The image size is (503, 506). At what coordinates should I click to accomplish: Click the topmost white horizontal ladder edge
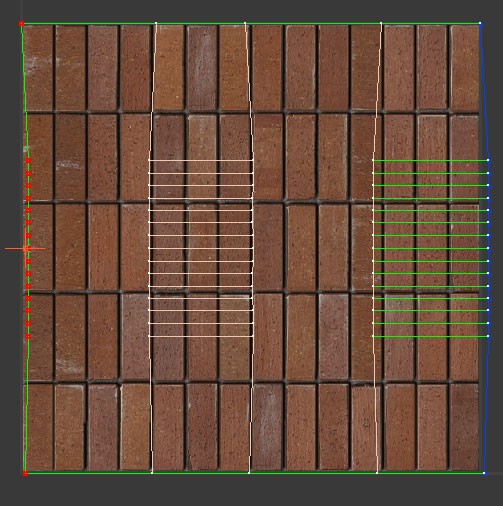click(x=201, y=160)
